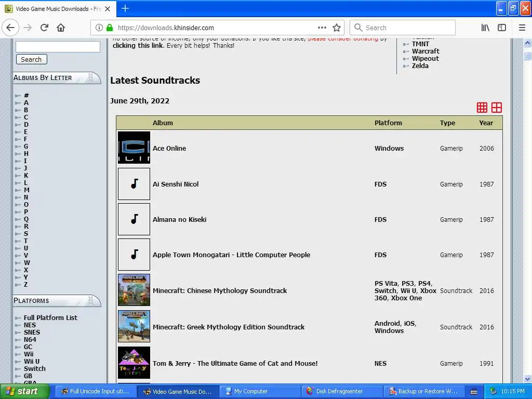Reload the current page
The image size is (532, 399).
pos(44,28)
